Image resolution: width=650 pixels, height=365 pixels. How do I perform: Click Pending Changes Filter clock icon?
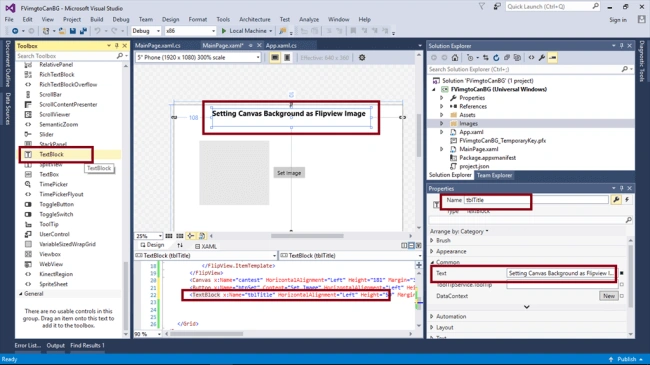tap(470, 58)
